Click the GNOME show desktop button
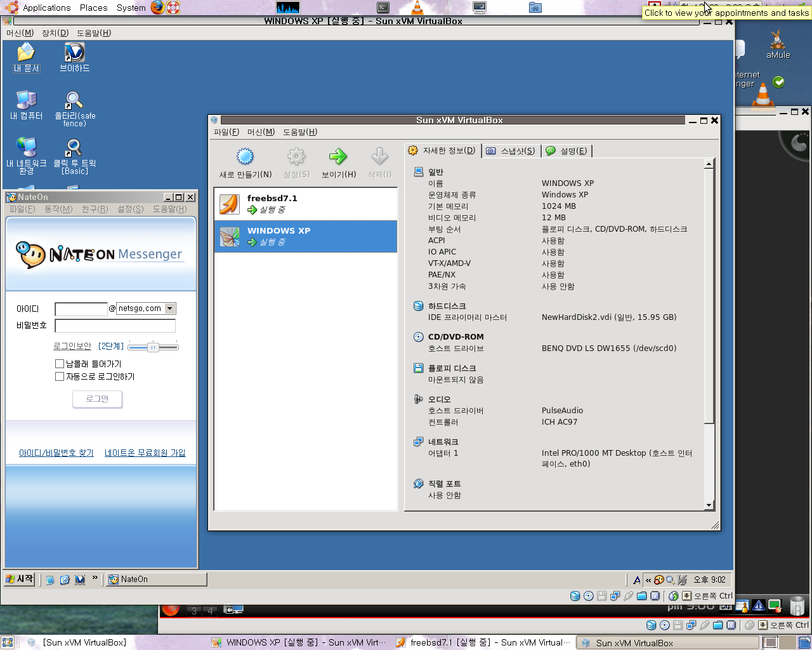812x650 pixels. (7, 642)
